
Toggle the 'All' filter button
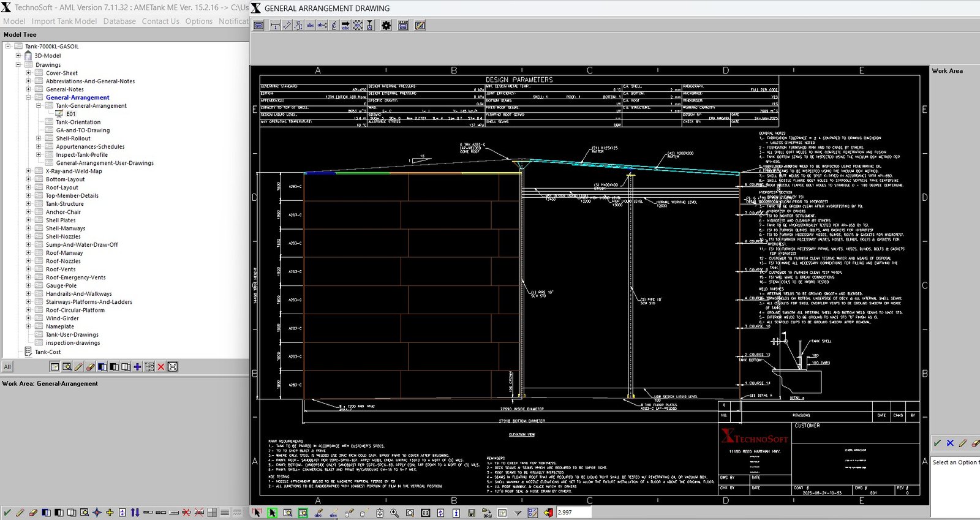[7, 367]
